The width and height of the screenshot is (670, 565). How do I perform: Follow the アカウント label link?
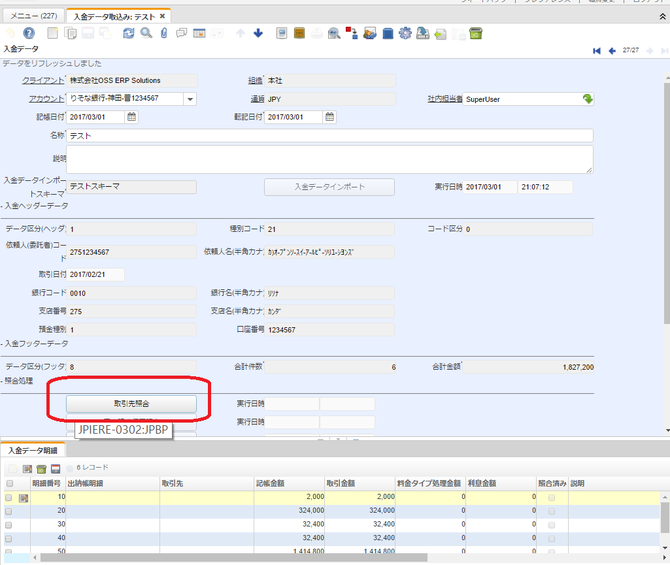(46, 99)
